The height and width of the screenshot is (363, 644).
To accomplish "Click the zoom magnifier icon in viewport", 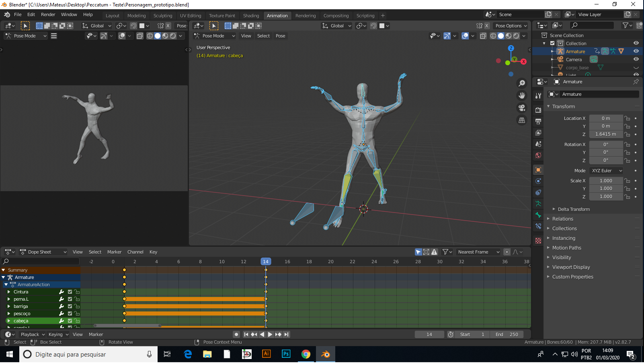I will 522,83.
